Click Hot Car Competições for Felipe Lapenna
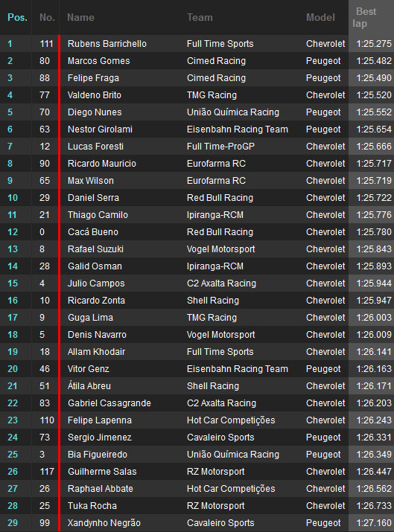Image resolution: width=394 pixels, height=532 pixels. coord(231,420)
